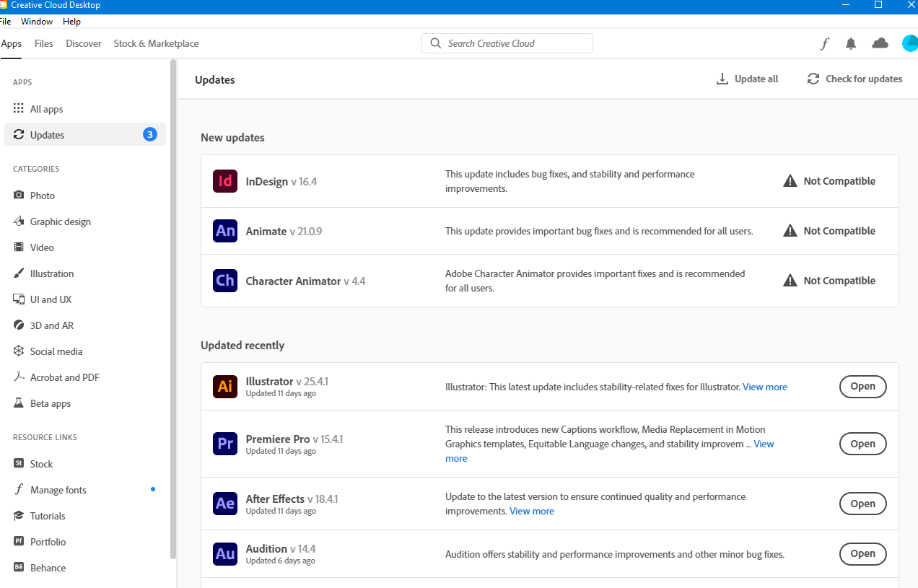
Task: Click the InDesign app icon
Action: (x=224, y=180)
